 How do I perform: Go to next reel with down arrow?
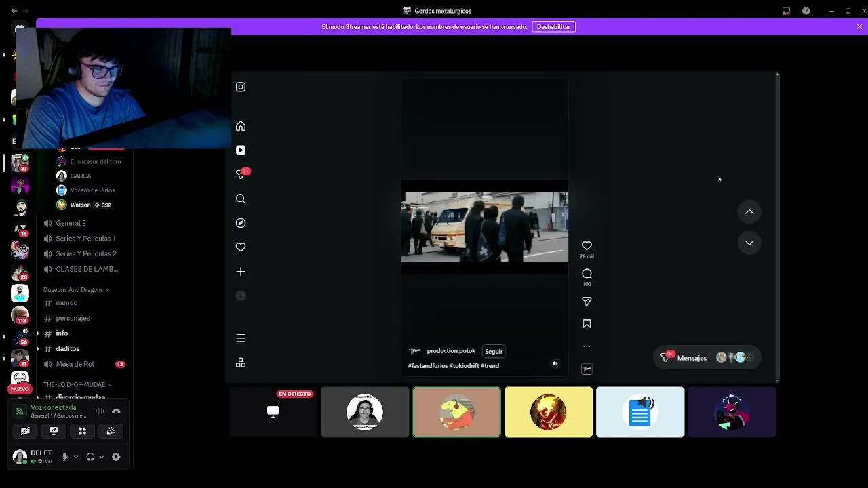click(x=749, y=243)
